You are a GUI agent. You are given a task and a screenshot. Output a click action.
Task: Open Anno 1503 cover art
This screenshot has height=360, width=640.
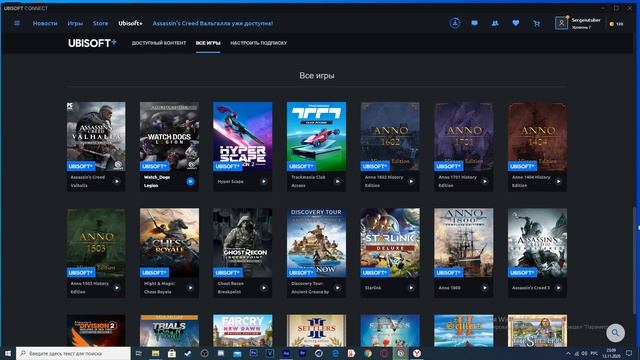click(96, 242)
